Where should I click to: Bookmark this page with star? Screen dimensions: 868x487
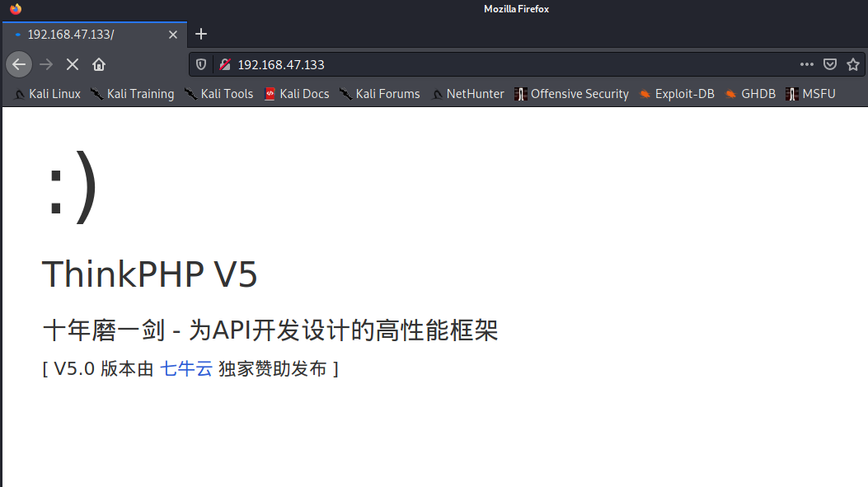click(x=853, y=65)
